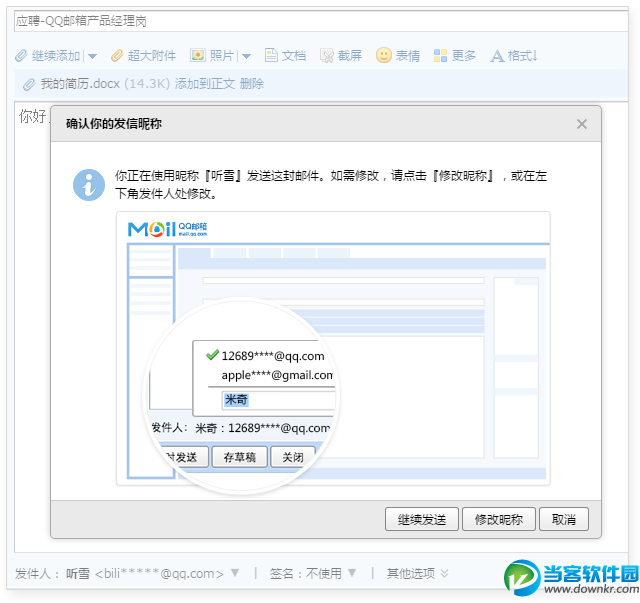
Task: Click the 超大附件 text link
Action: [152, 56]
